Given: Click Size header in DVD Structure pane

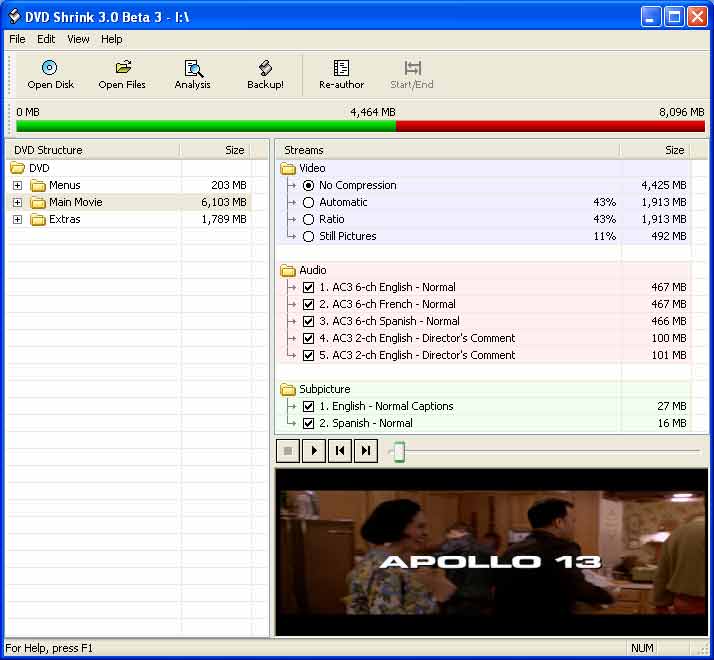Looking at the screenshot, I should tap(215, 150).
